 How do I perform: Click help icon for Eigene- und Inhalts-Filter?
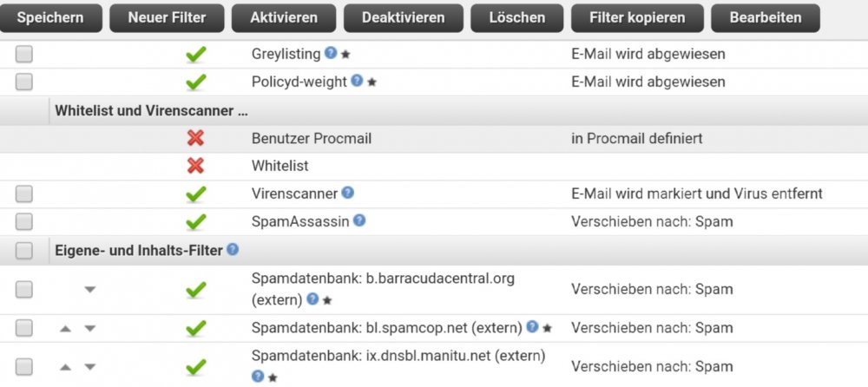[233, 249]
